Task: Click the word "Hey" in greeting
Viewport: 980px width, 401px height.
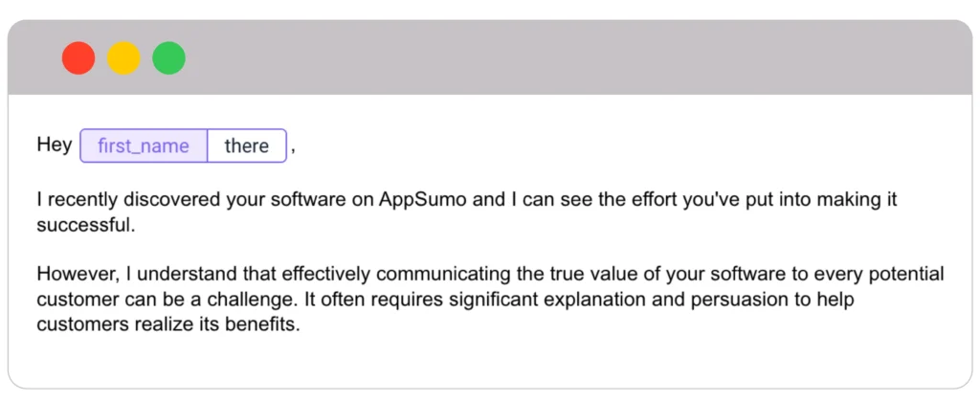Action: (54, 145)
